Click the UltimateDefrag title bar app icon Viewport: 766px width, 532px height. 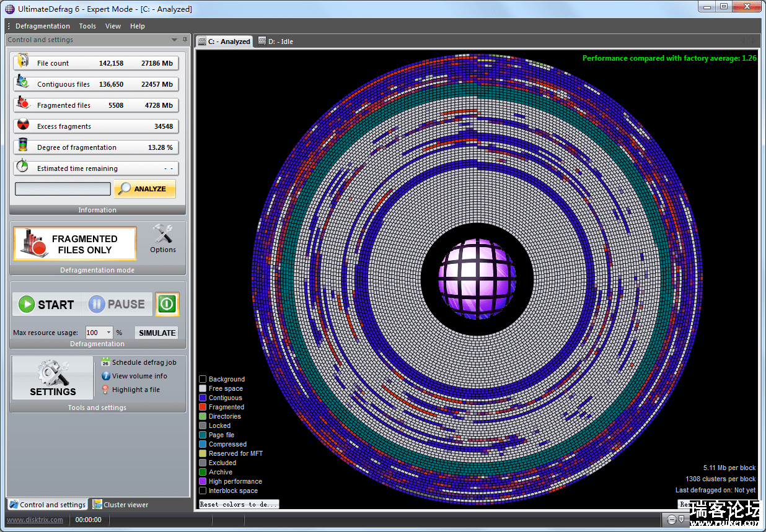(x=10, y=9)
